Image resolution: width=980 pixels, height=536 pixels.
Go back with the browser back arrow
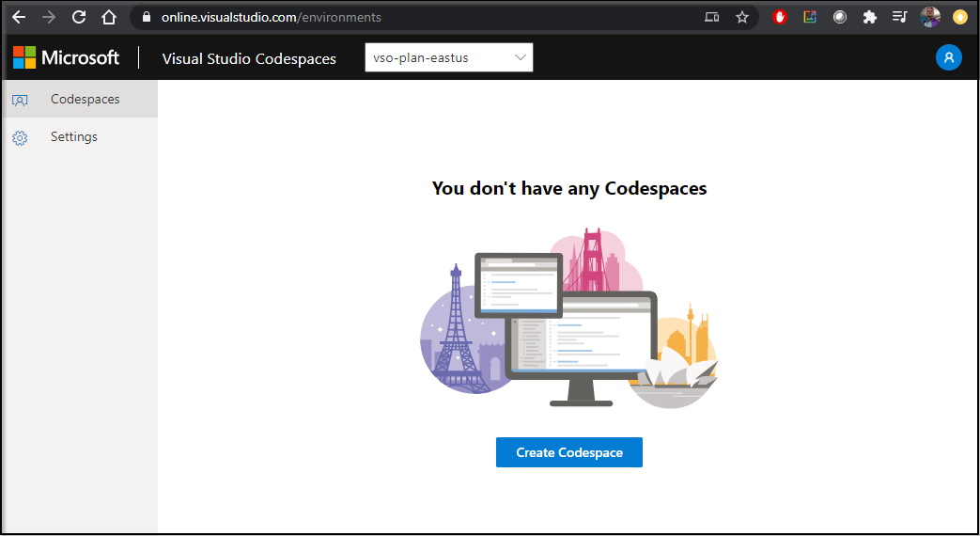pos(20,17)
